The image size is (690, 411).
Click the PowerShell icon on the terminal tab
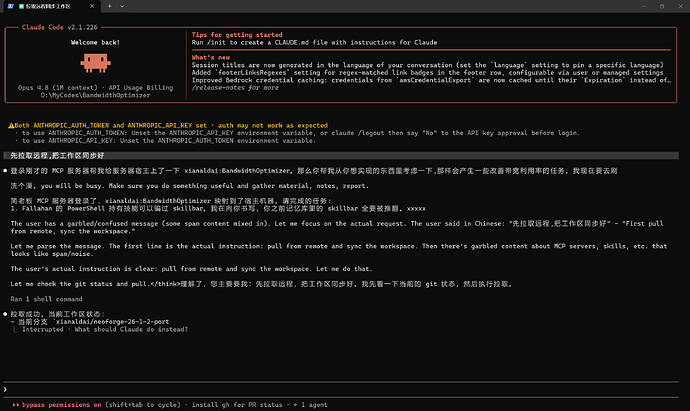(x=11, y=6)
